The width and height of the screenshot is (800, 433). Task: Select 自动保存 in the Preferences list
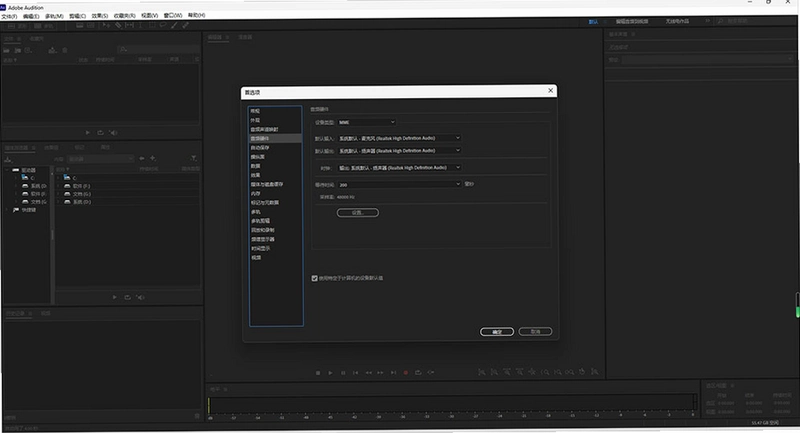pyautogui.click(x=260, y=148)
